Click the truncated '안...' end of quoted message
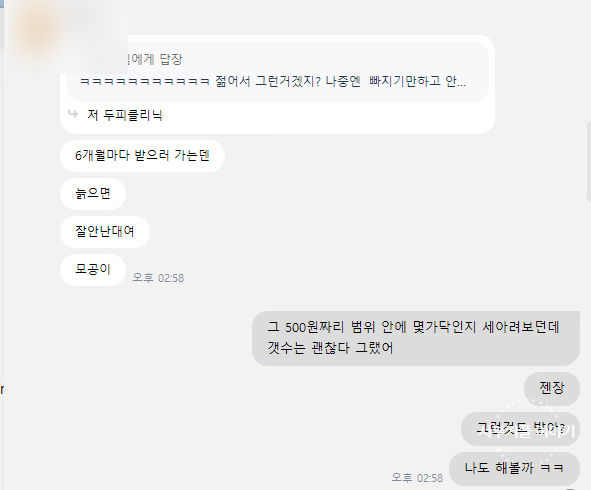 pyautogui.click(x=455, y=81)
